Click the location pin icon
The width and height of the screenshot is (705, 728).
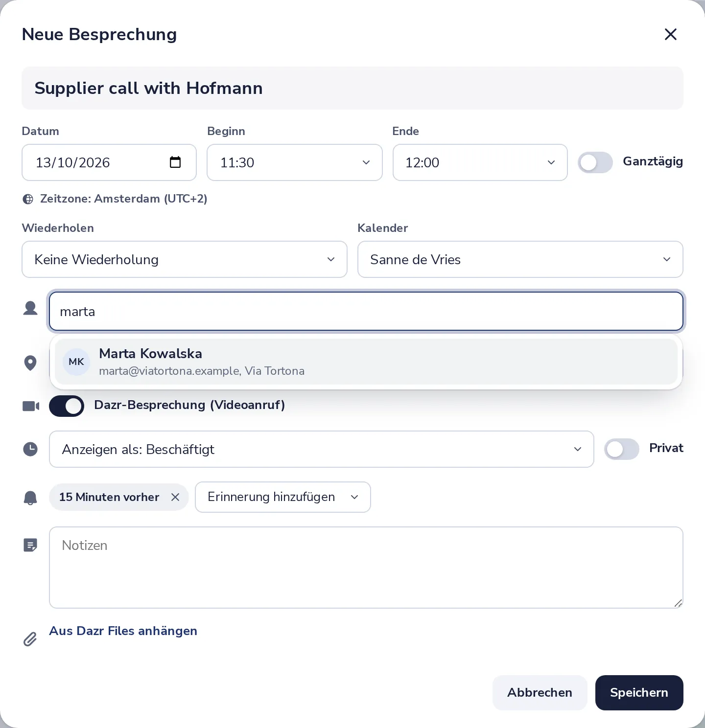point(30,363)
